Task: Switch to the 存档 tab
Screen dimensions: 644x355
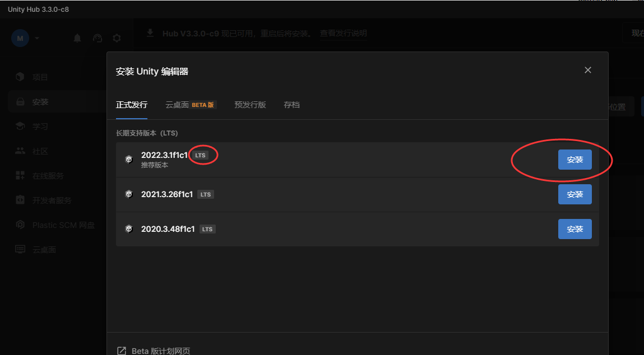Action: [x=291, y=105]
